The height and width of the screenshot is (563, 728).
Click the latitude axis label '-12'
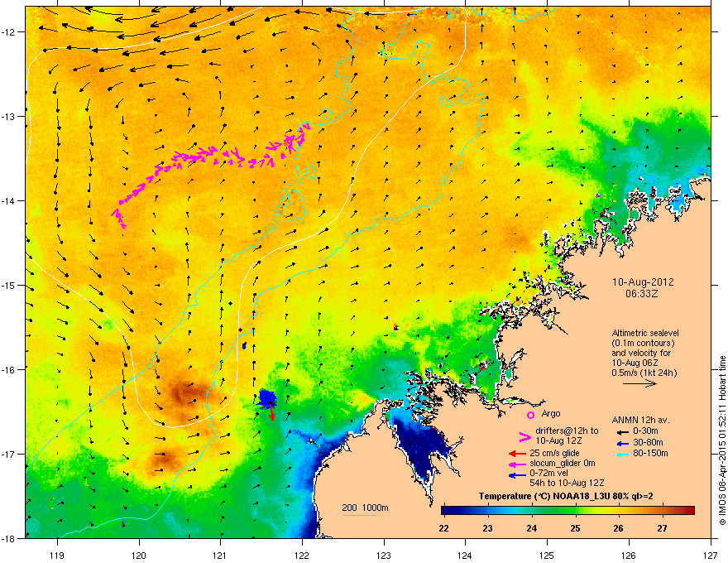coord(9,32)
